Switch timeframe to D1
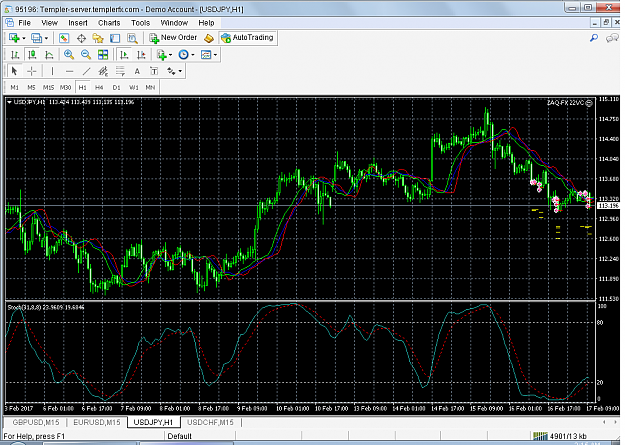Image resolution: width=625 pixels, height=445 pixels. pyautogui.click(x=116, y=87)
